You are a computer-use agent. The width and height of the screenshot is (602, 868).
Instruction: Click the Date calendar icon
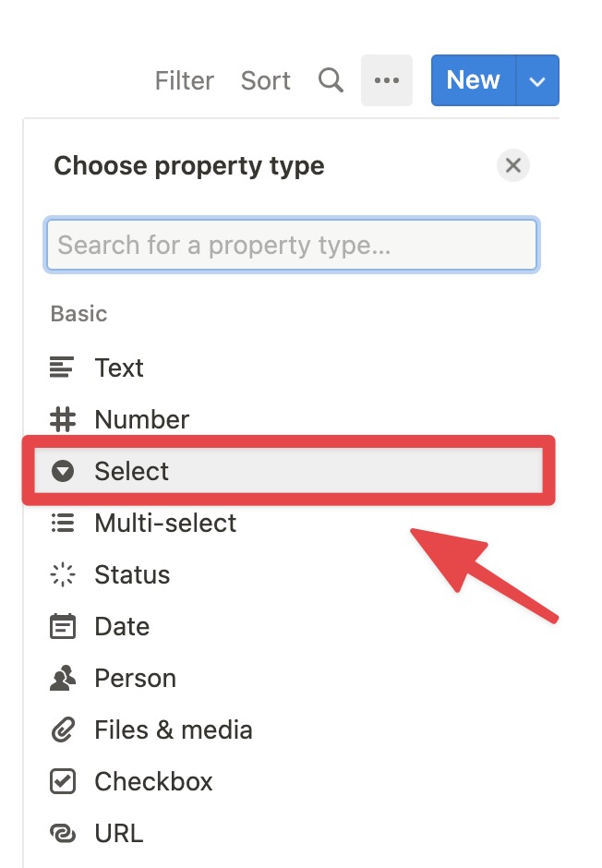point(63,626)
